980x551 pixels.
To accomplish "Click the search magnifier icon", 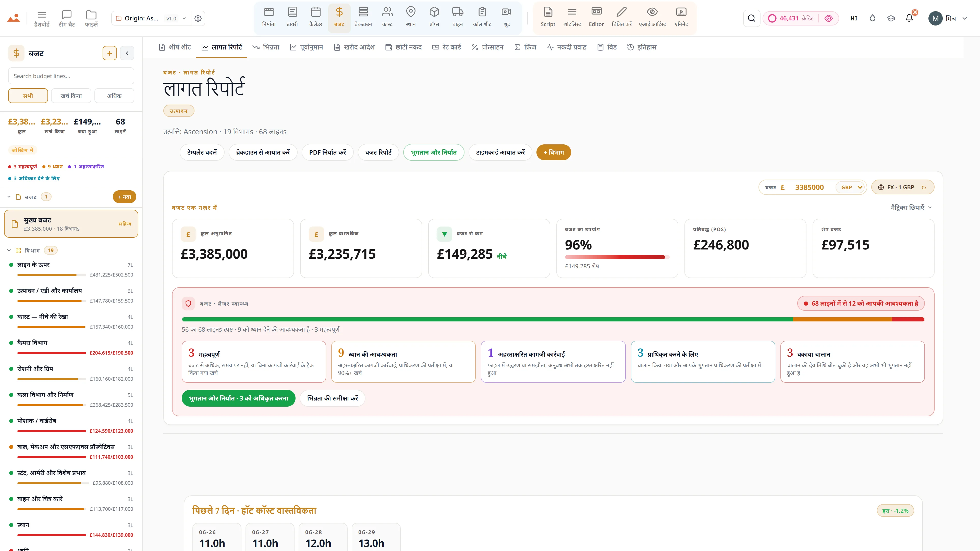I will point(751,18).
